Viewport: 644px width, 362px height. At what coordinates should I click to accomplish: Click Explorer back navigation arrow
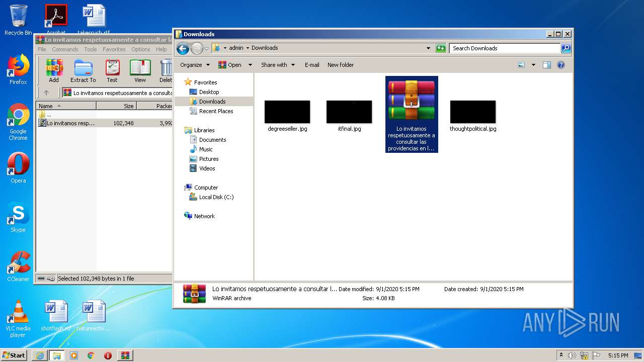point(183,48)
